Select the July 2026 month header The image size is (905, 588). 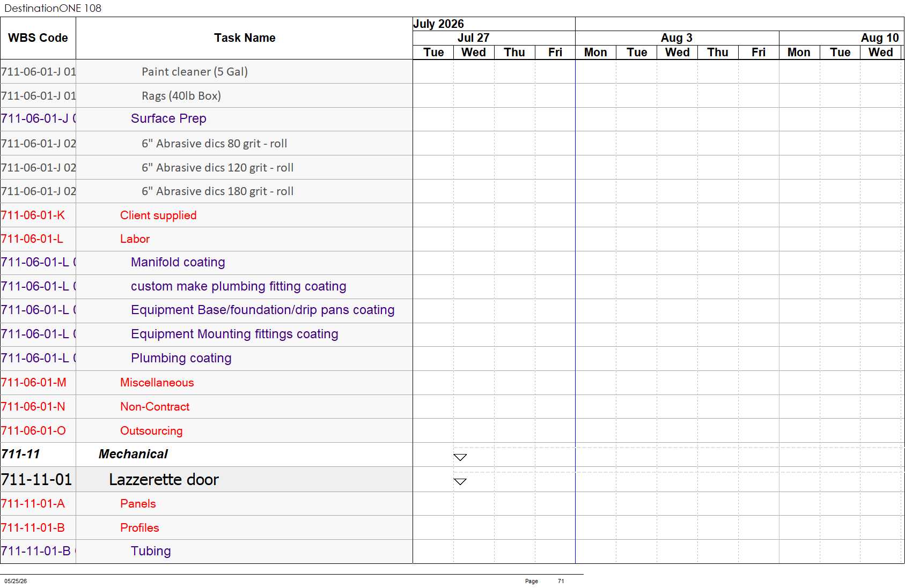438,24
